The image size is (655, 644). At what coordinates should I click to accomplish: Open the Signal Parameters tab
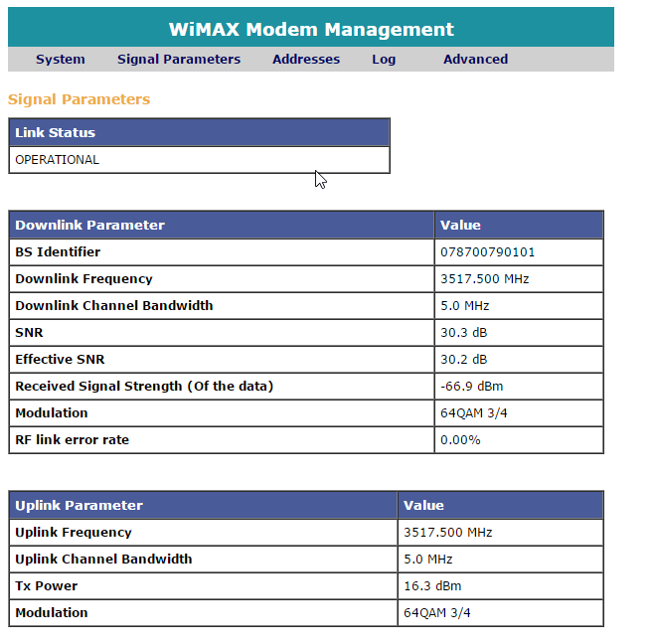tap(179, 60)
